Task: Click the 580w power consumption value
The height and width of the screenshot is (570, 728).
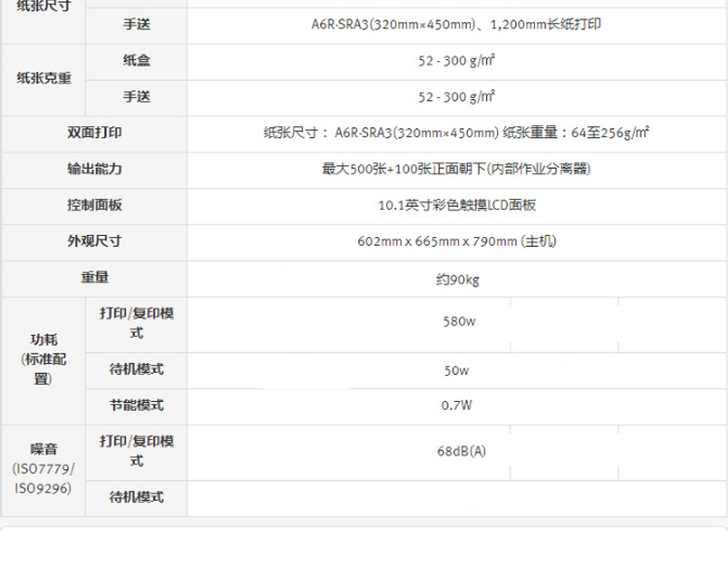Action: coord(455,320)
